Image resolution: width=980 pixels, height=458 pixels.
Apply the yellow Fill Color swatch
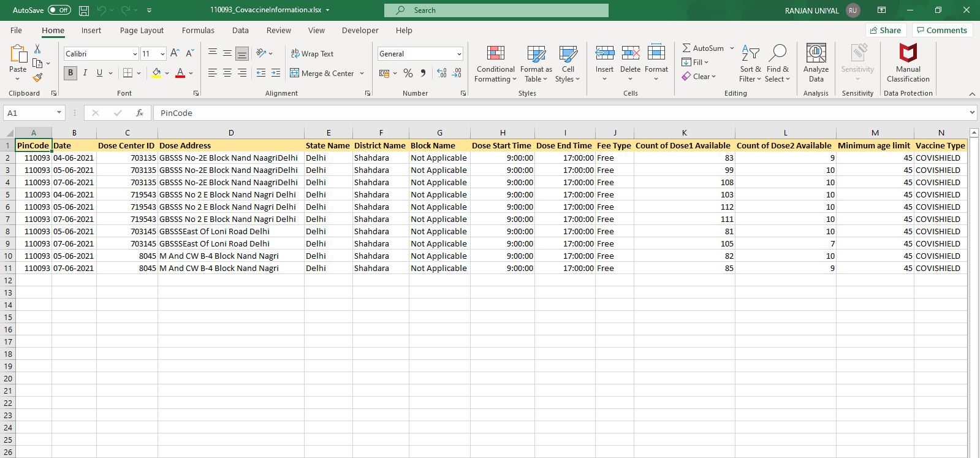(156, 73)
